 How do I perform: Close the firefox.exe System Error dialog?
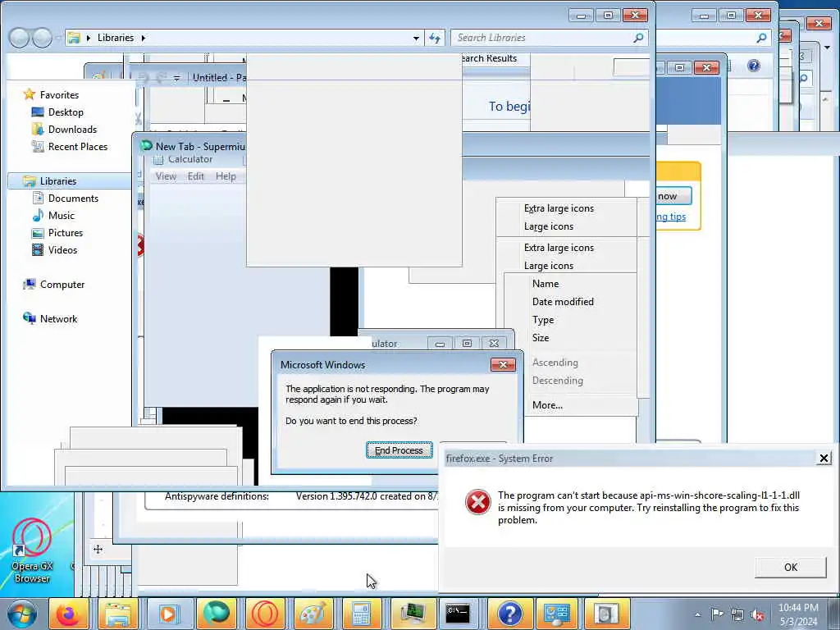[824, 458]
